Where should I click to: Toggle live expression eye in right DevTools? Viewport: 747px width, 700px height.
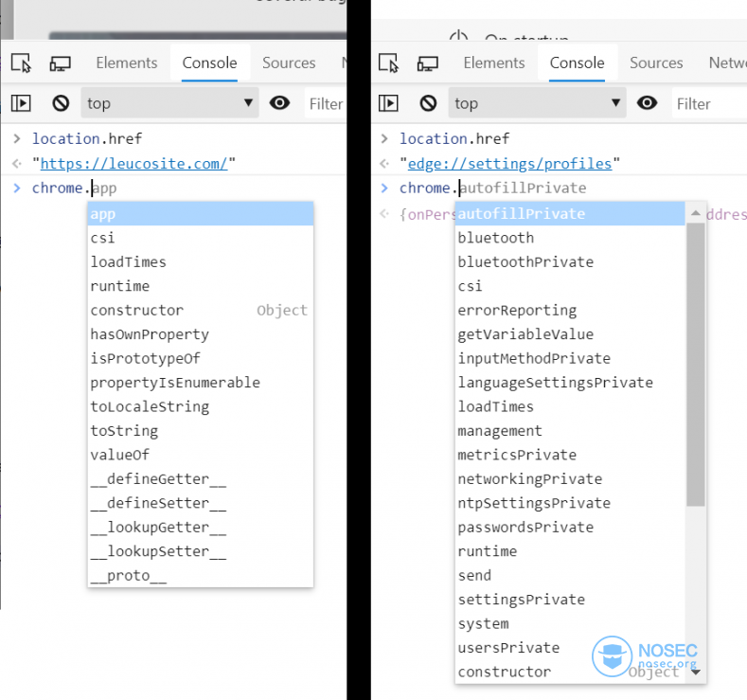pos(647,103)
